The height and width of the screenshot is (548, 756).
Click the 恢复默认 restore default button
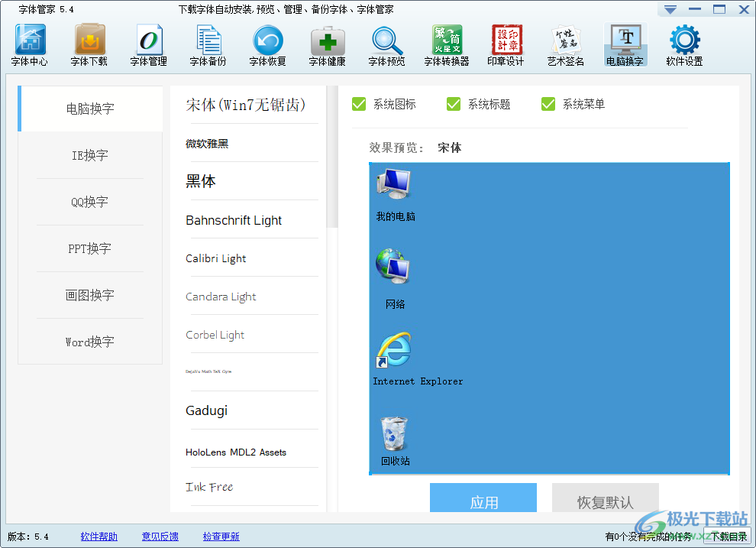tap(605, 501)
